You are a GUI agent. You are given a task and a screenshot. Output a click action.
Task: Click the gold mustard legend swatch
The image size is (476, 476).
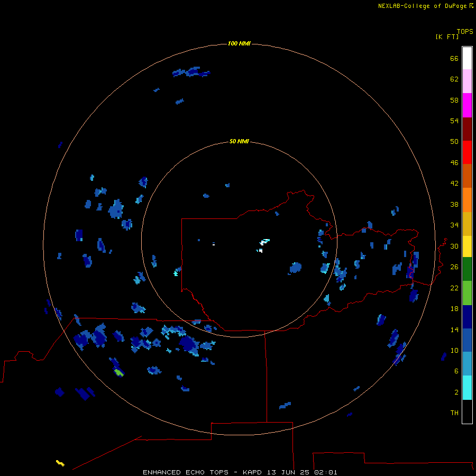pyautogui.click(x=467, y=224)
